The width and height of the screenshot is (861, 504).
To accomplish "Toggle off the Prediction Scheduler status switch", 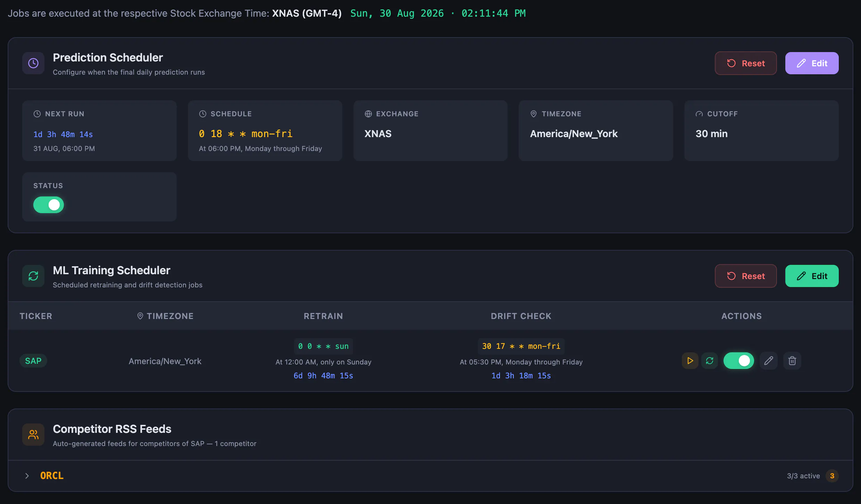I will (x=49, y=205).
